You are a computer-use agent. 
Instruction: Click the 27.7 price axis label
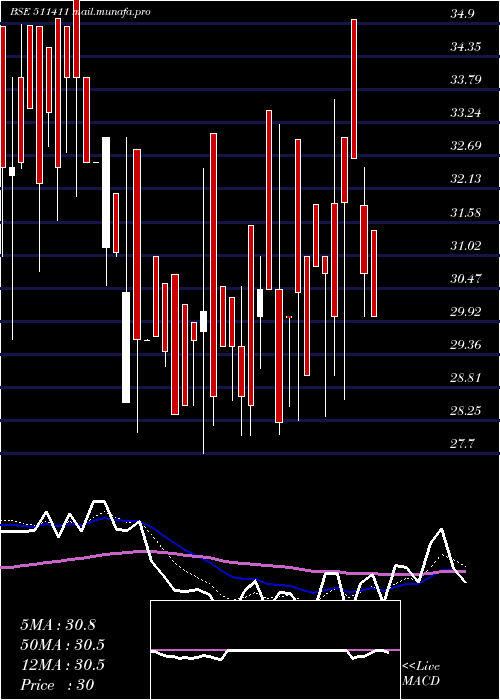(462, 444)
